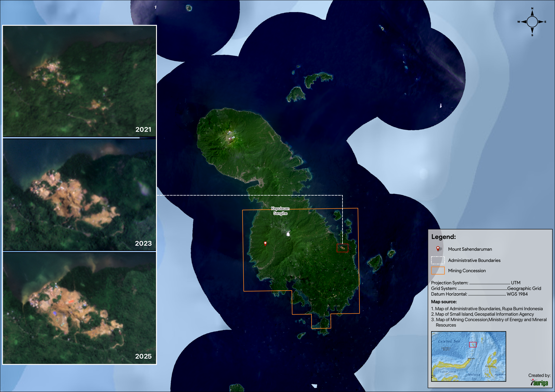Click the Mining Concession legend label
555x392 pixels.
coord(467,271)
